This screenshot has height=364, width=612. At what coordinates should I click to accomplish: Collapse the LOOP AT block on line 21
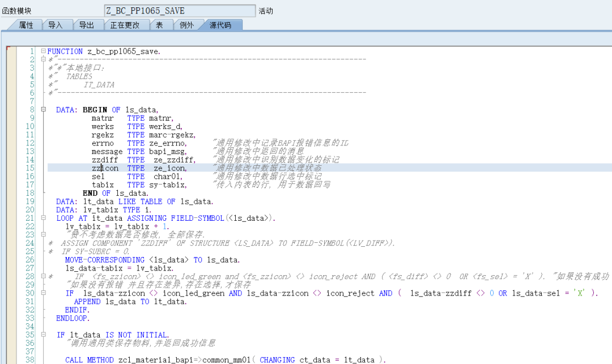point(43,218)
